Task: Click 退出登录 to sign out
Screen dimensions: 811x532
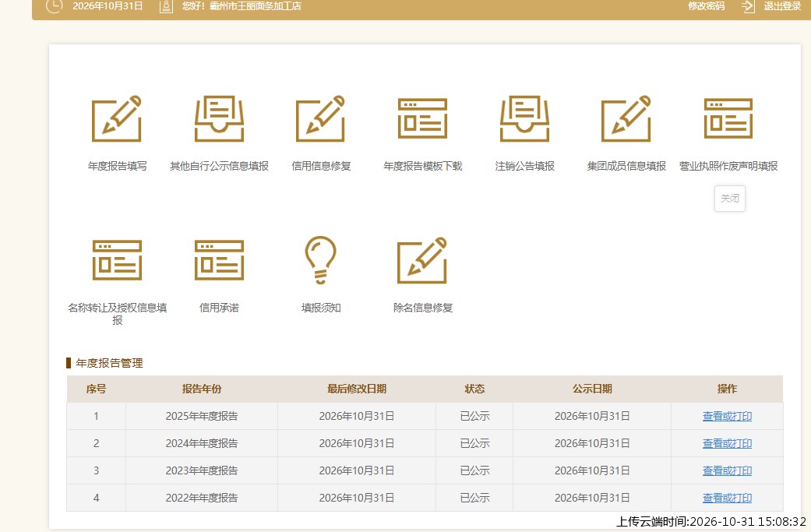Action: (x=782, y=6)
